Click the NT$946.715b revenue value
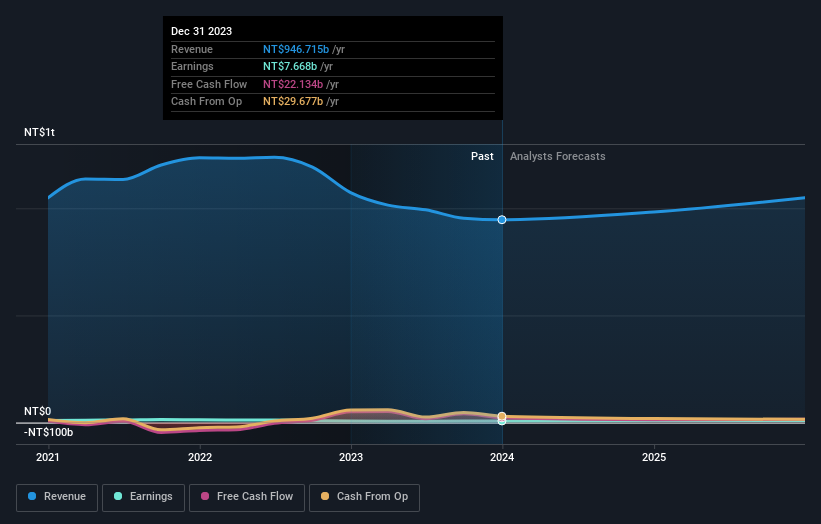 pos(296,49)
